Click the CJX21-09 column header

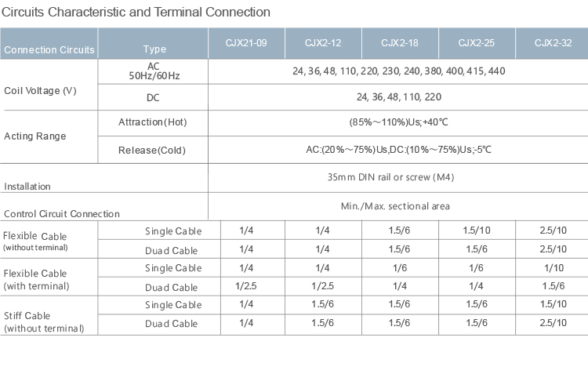[x=246, y=43]
